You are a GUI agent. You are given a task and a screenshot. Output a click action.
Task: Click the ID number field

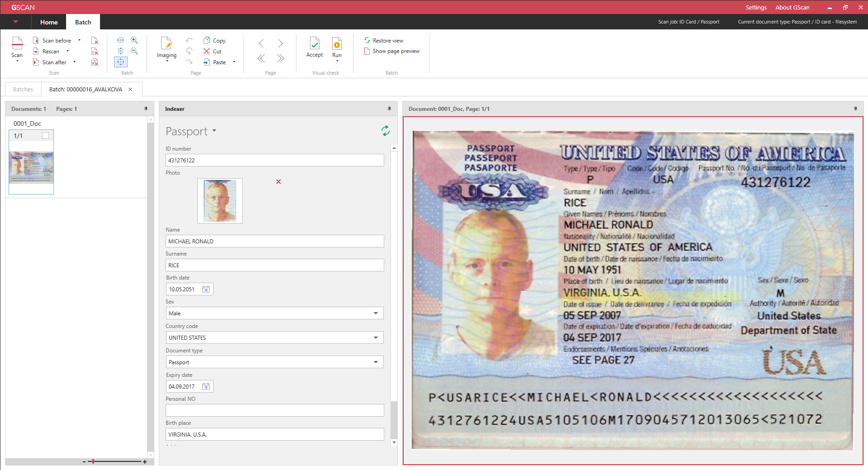[x=275, y=160]
